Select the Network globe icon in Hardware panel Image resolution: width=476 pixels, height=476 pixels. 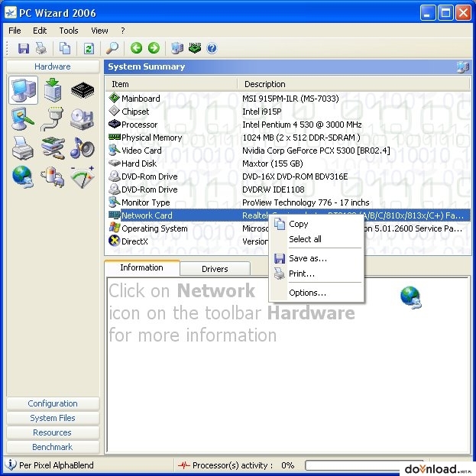23,177
